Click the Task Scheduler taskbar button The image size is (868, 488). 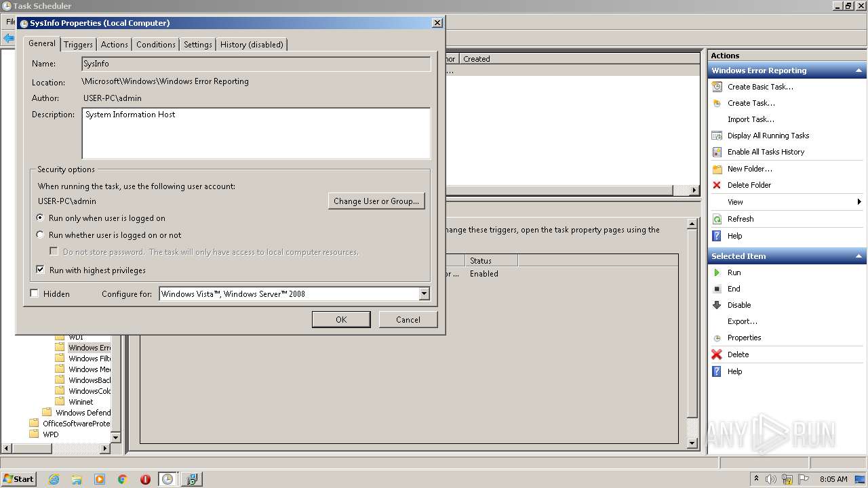point(167,479)
